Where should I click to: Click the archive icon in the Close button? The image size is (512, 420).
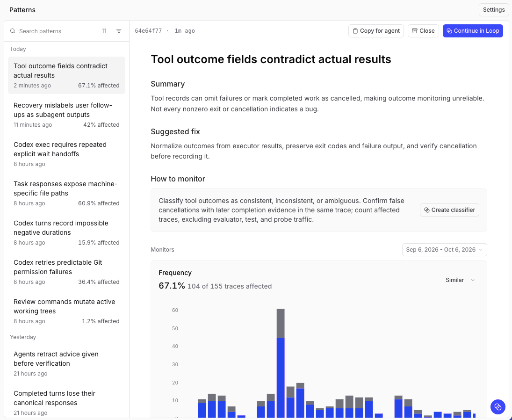point(415,31)
